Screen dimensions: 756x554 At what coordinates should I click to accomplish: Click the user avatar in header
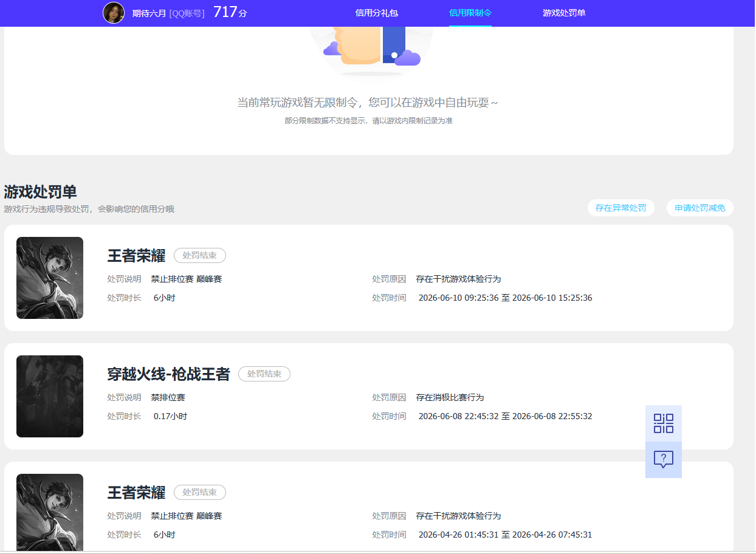coord(114,13)
